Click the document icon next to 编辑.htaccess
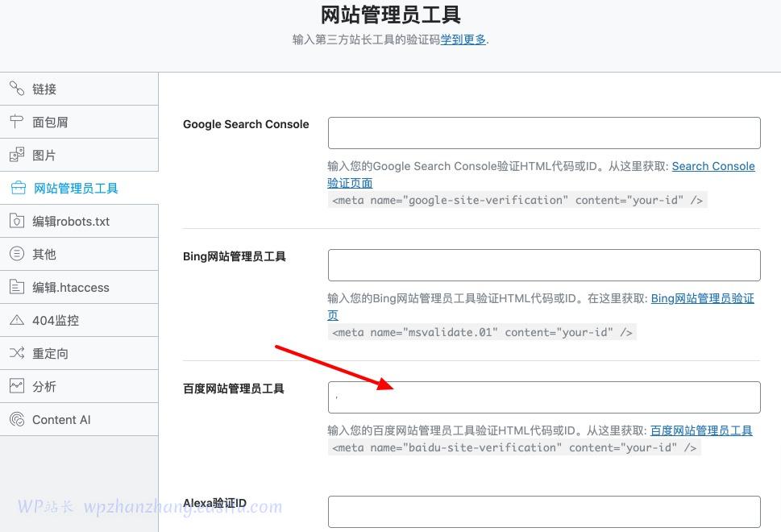This screenshot has height=532, width=781. click(x=17, y=287)
